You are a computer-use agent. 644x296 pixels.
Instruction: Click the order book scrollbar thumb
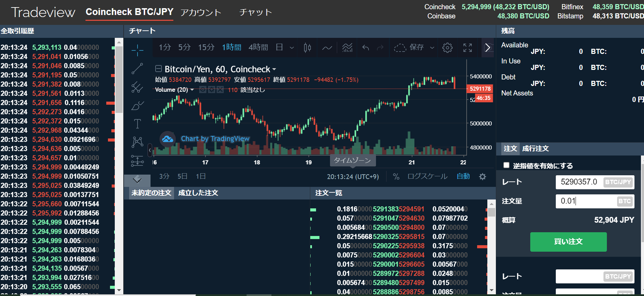point(491,212)
